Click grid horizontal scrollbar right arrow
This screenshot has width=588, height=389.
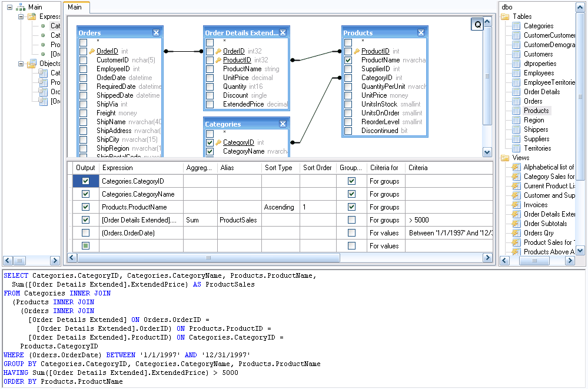pos(487,258)
